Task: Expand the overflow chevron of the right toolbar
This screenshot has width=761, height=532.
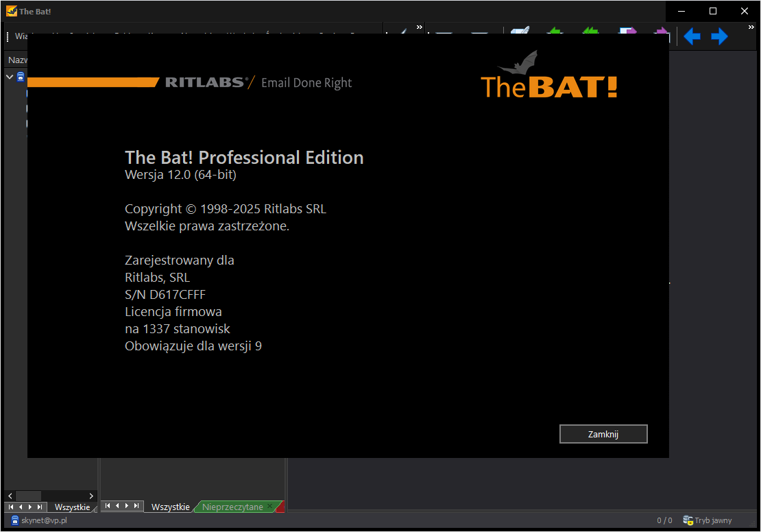Action: 751,27
